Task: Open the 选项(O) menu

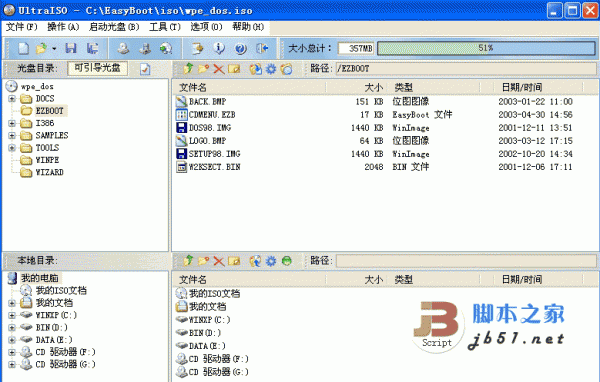Action: coord(206,27)
